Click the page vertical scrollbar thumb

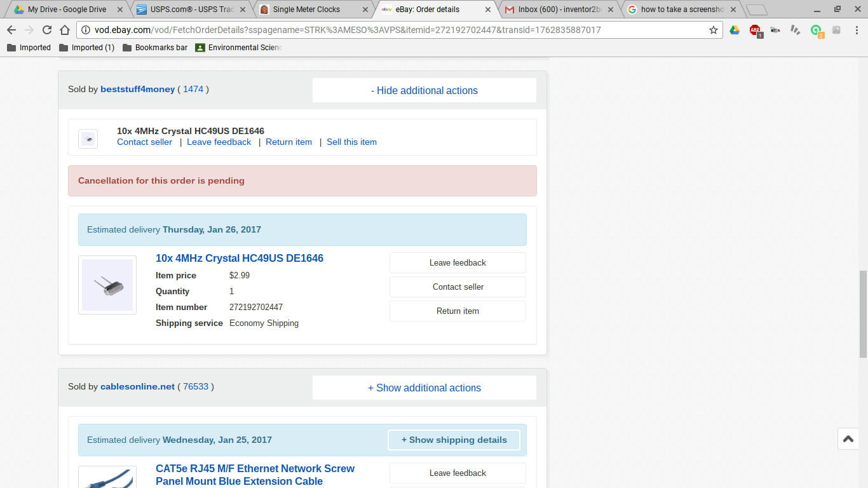863,314
